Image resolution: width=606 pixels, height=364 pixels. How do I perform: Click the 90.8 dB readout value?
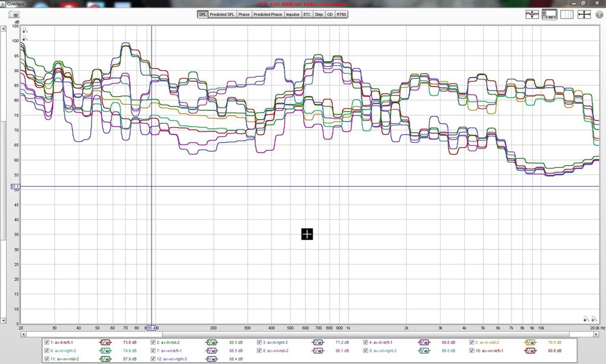pos(554,351)
